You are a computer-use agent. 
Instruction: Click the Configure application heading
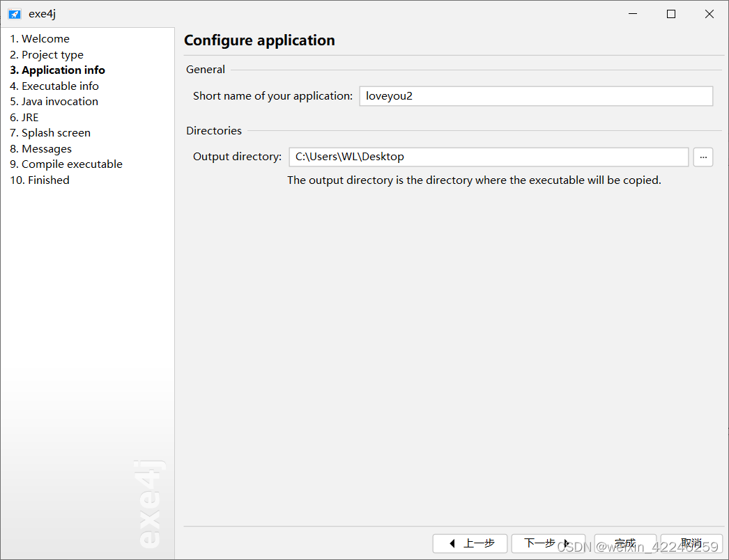point(259,40)
